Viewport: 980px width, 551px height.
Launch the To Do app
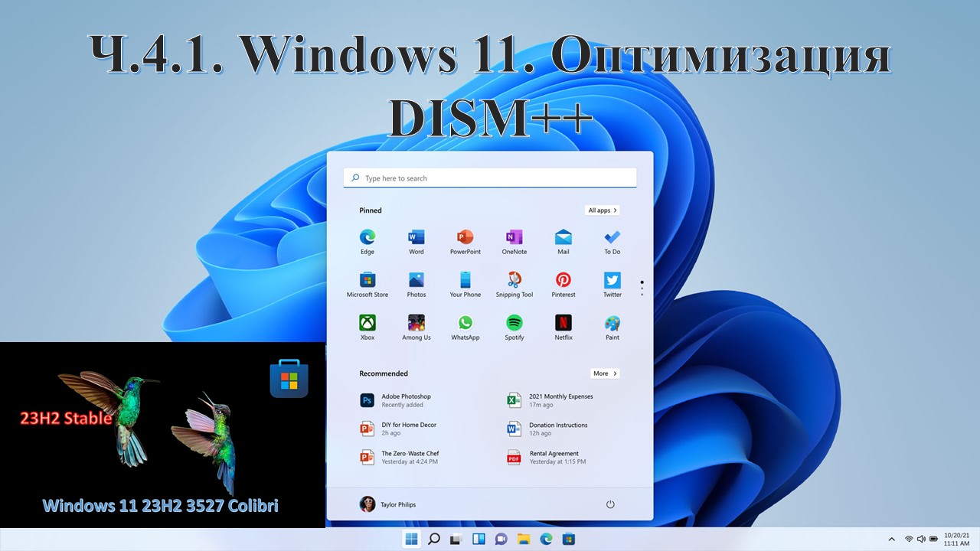(x=612, y=242)
